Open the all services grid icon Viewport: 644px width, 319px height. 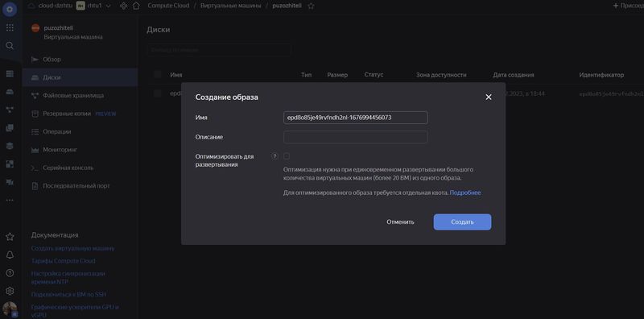[10, 27]
